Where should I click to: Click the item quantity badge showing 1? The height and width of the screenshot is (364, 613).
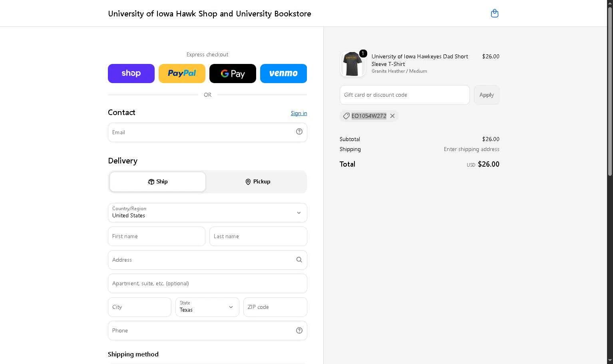[363, 53]
